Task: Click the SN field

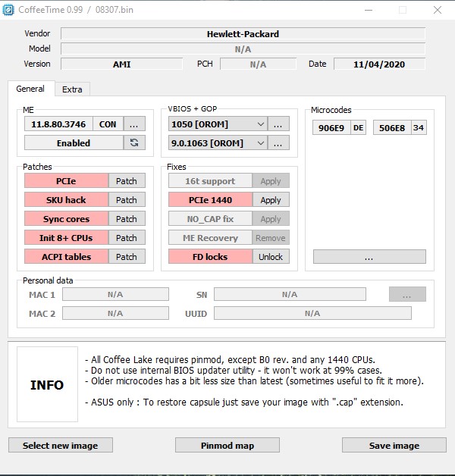Action: coord(290,294)
